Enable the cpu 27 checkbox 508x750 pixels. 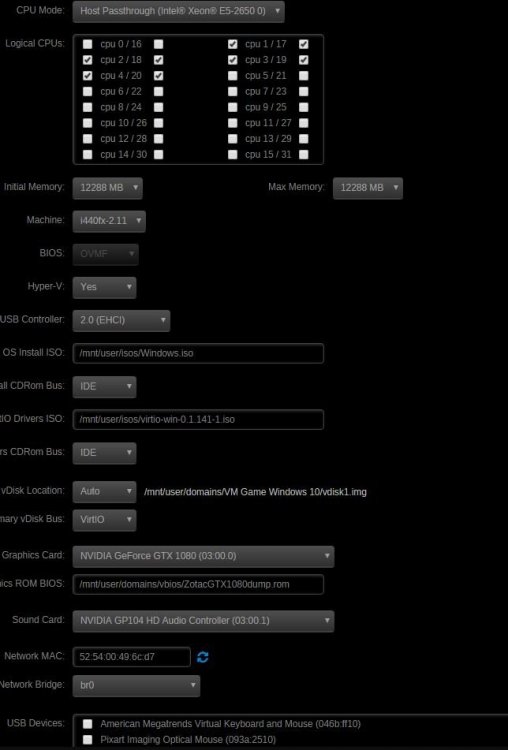pos(303,123)
